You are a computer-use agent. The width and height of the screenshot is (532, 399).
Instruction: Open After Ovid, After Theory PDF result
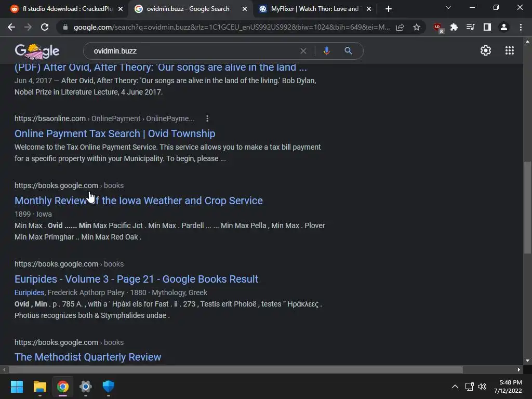click(161, 67)
